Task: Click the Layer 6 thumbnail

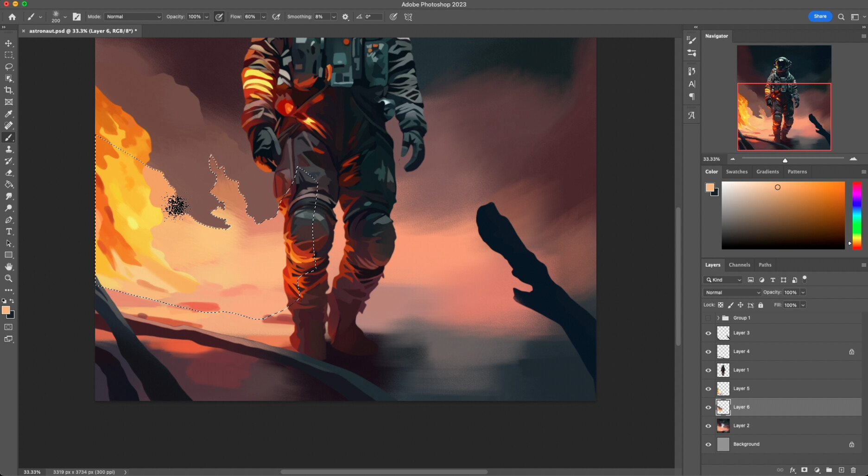Action: (x=723, y=407)
